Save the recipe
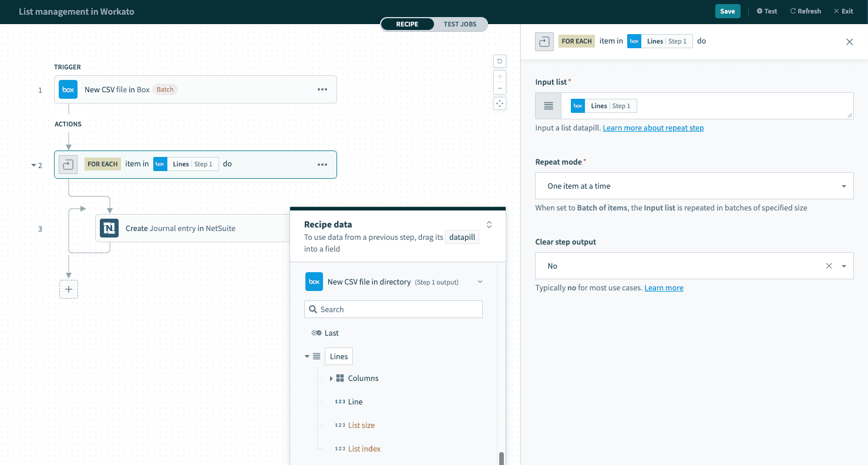Screen dimensions: 868x465 pyautogui.click(x=727, y=11)
